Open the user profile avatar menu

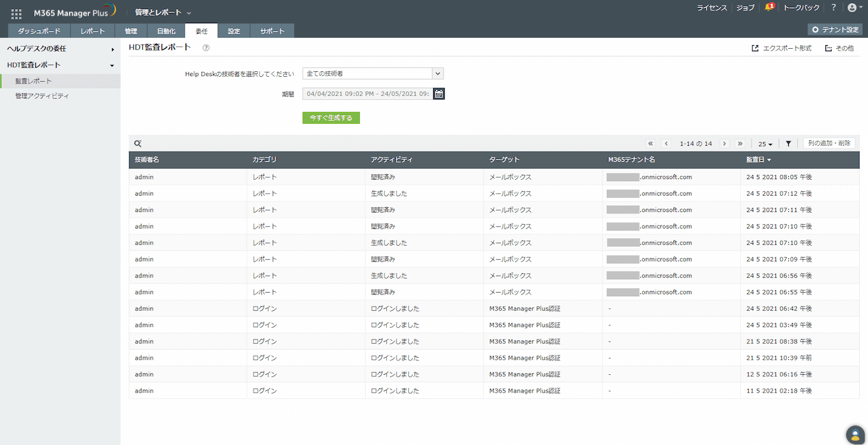pos(854,8)
